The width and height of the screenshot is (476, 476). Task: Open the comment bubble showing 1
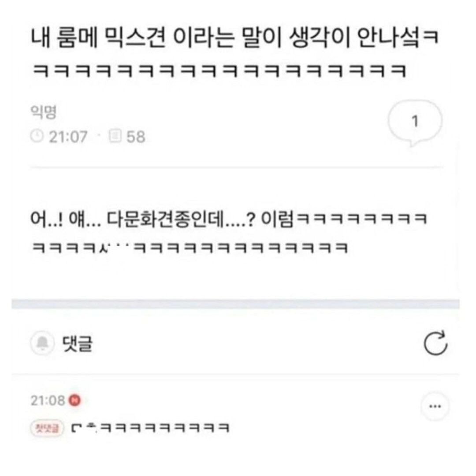click(x=415, y=123)
